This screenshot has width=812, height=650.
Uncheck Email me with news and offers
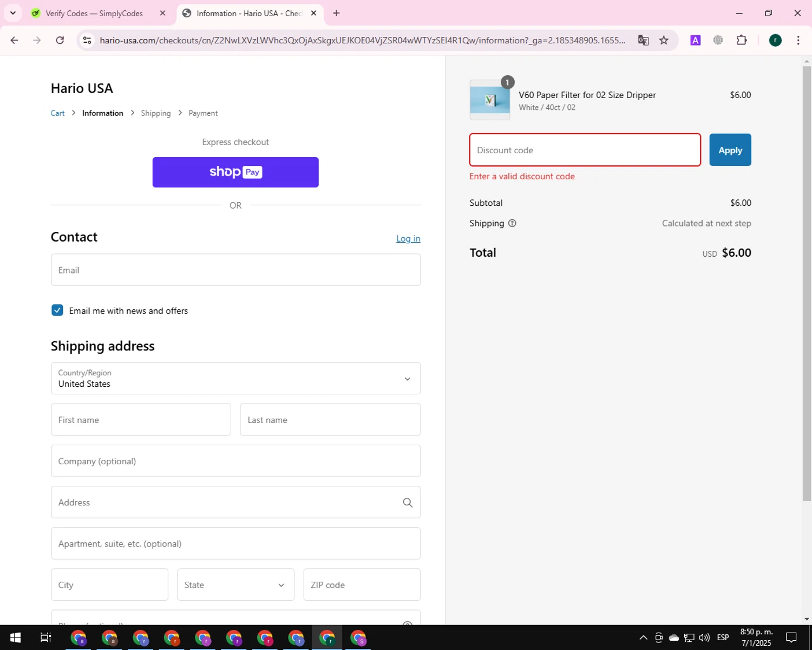[x=57, y=310]
